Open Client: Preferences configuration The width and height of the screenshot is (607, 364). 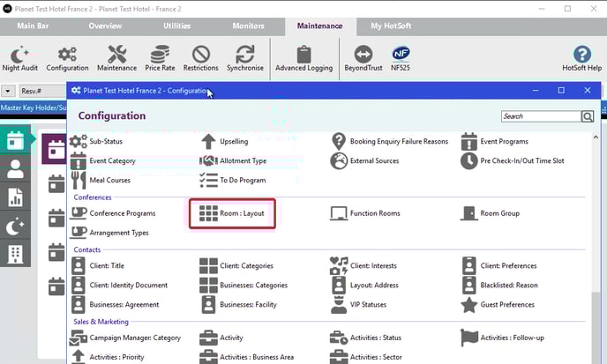tap(499, 266)
